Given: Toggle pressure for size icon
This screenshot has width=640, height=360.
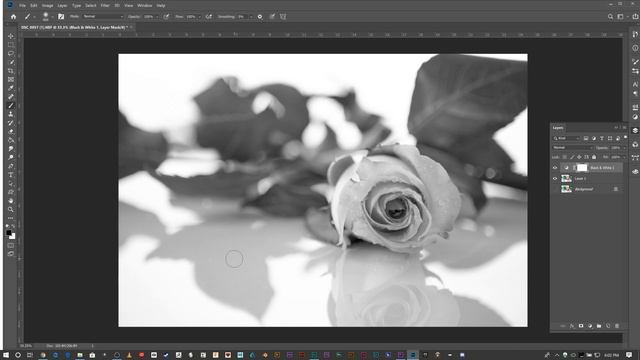Looking at the screenshot, I should pos(272,17).
